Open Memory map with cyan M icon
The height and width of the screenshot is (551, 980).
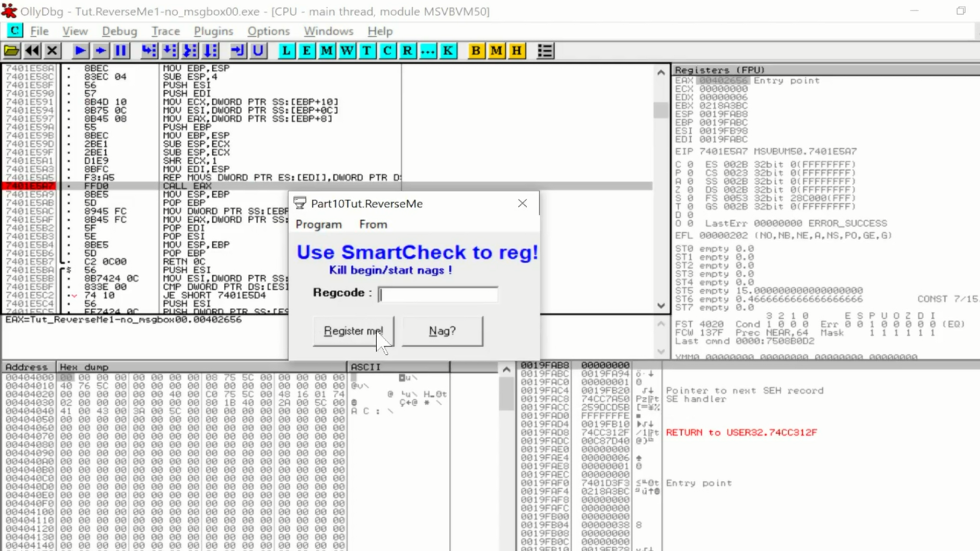click(x=327, y=51)
